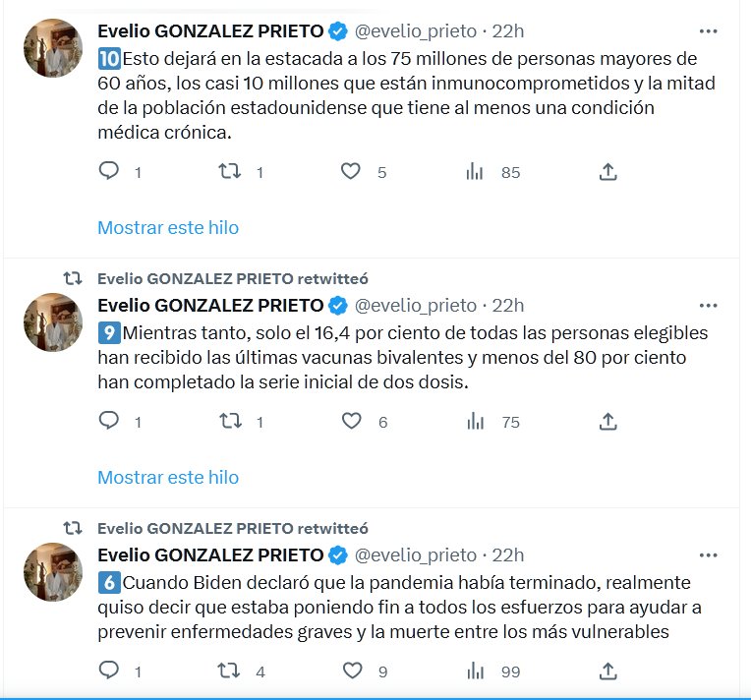Viewport: 751px width, 700px height.
Task: Open more options for tweet numbered 10
Action: [708, 30]
